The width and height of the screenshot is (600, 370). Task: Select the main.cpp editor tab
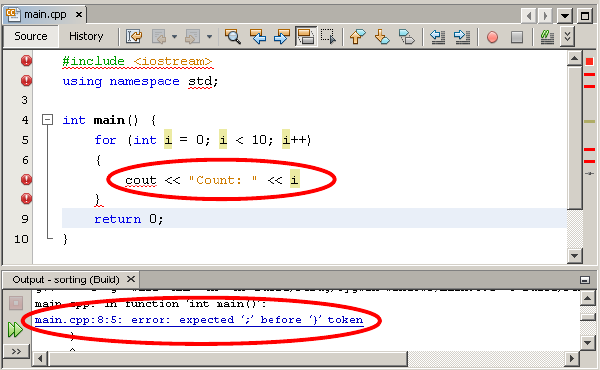(45, 15)
